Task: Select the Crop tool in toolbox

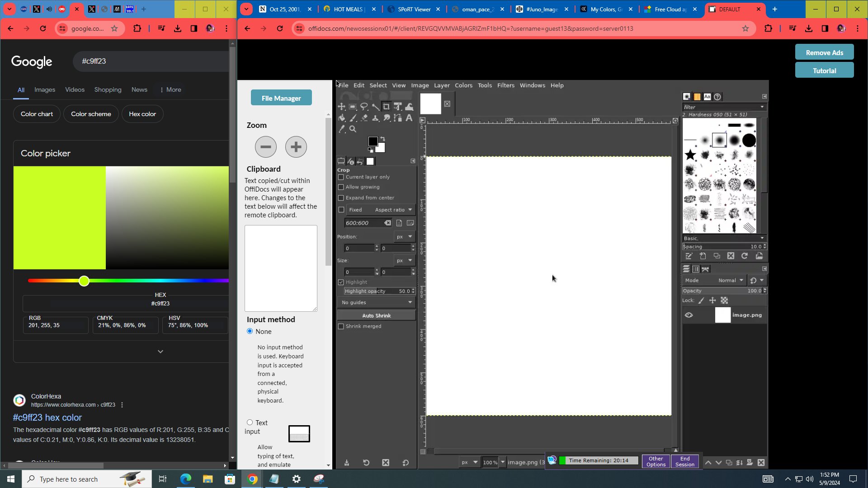Action: (x=386, y=107)
